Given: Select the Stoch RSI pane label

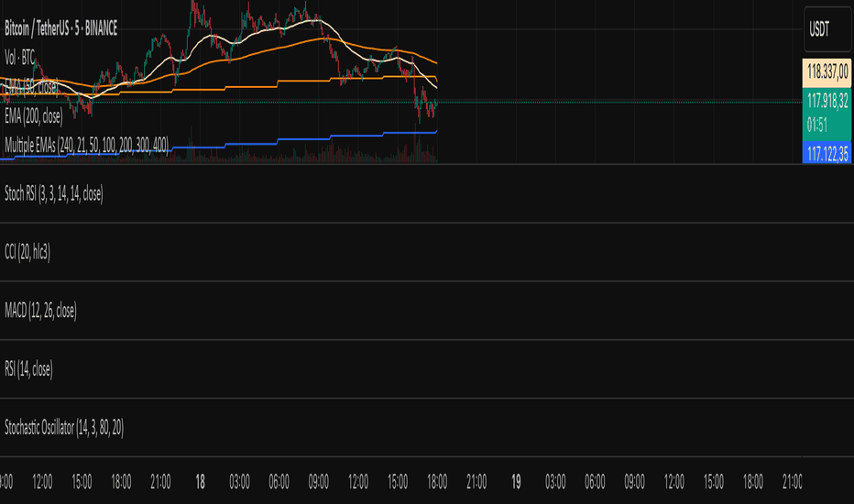Looking at the screenshot, I should (54, 193).
